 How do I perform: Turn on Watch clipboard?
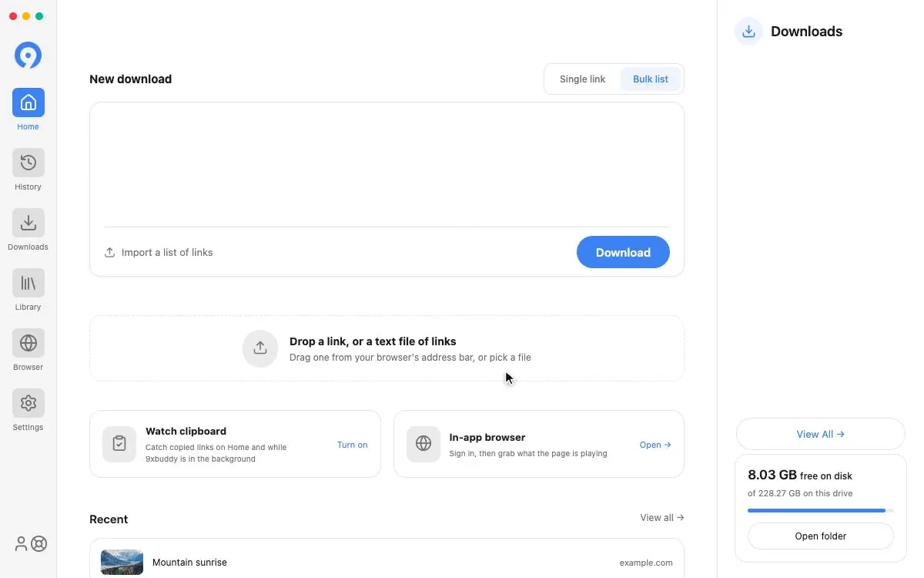353,445
